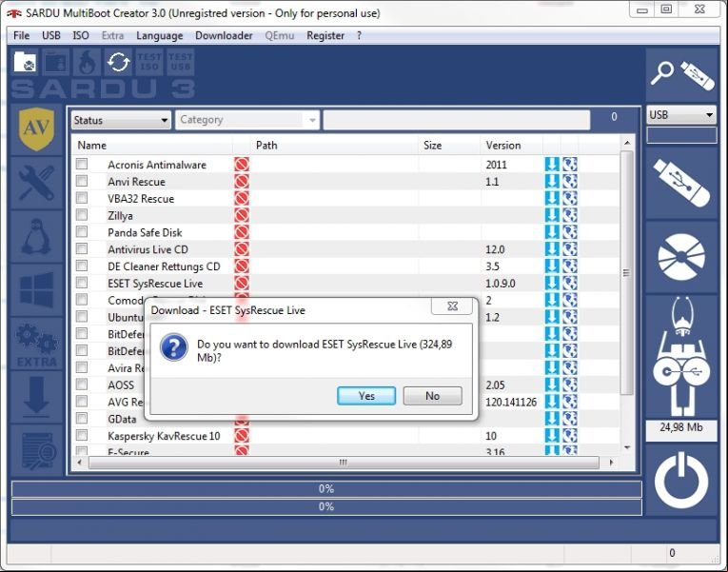Click the SARDU robot mascot icon
Viewport: 728px width, 572px height.
coord(681,357)
